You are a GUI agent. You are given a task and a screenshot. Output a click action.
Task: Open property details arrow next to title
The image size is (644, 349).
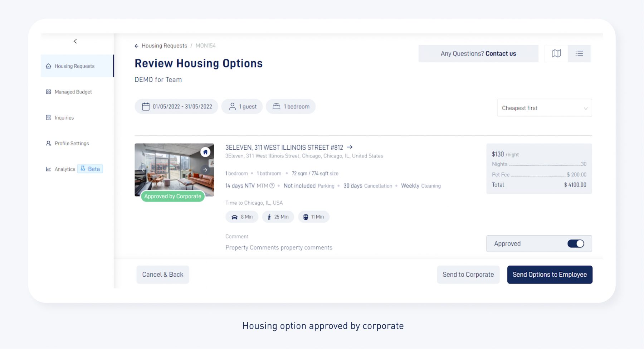pos(350,147)
